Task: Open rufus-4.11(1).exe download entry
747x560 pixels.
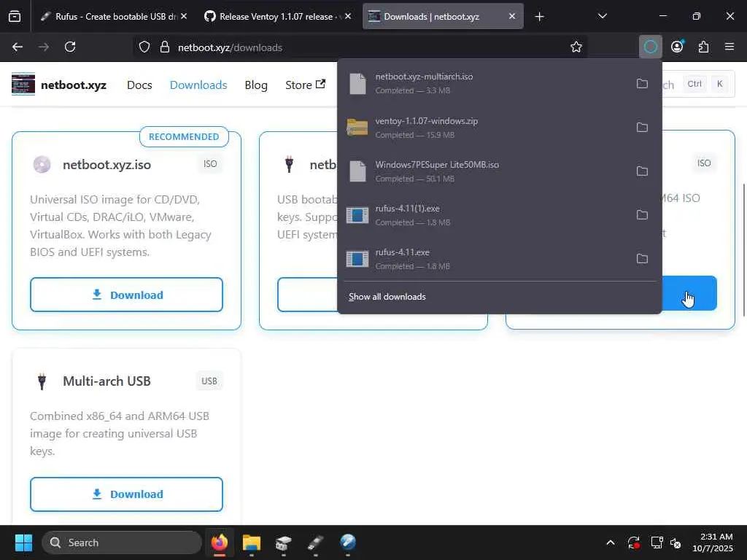Action: (x=486, y=215)
